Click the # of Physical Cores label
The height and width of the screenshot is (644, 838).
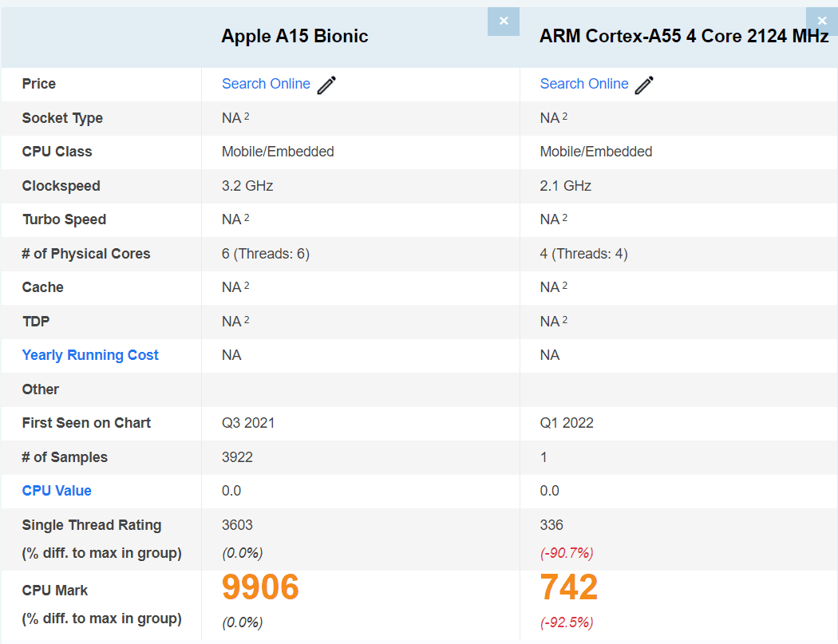(86, 253)
